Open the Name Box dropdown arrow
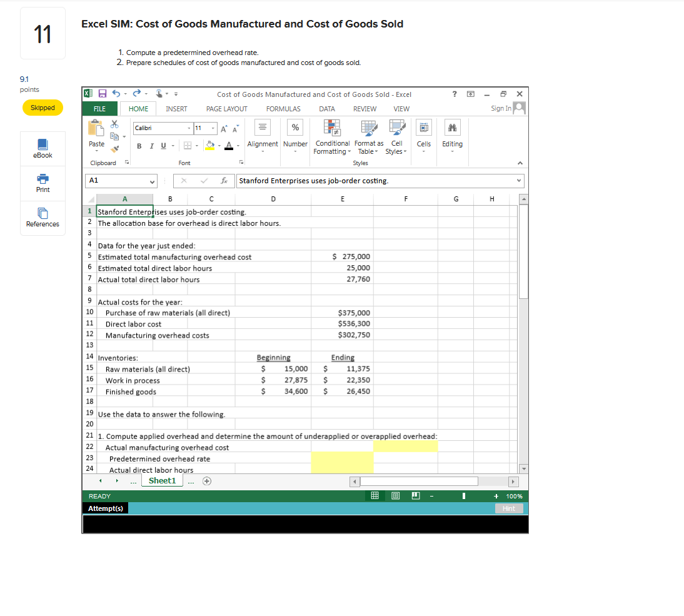The height and width of the screenshot is (616, 684). click(x=152, y=181)
